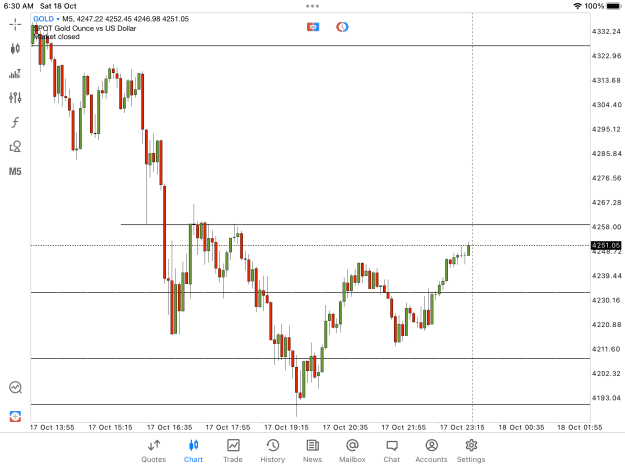This screenshot has width=625, height=469.
Task: Open the function indicators f icon
Action: (x=15, y=122)
